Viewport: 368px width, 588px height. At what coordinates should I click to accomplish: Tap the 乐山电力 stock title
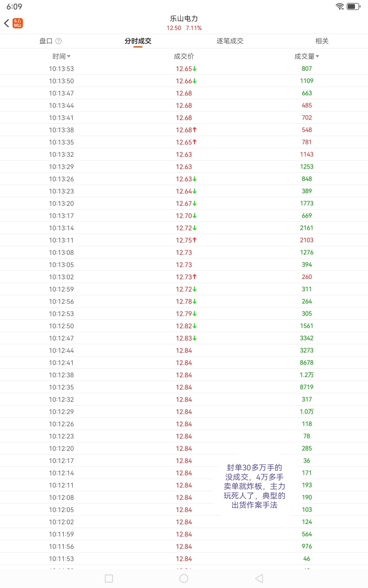point(184,19)
